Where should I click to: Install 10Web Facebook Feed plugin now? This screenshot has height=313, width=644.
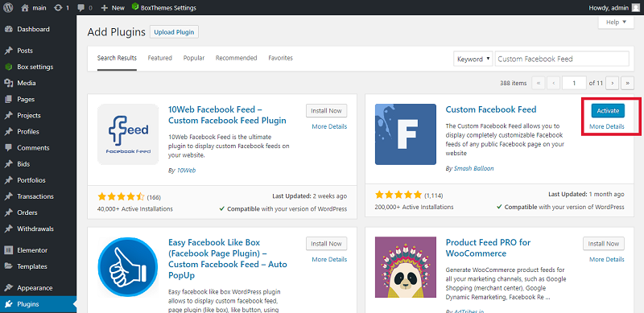327,110
